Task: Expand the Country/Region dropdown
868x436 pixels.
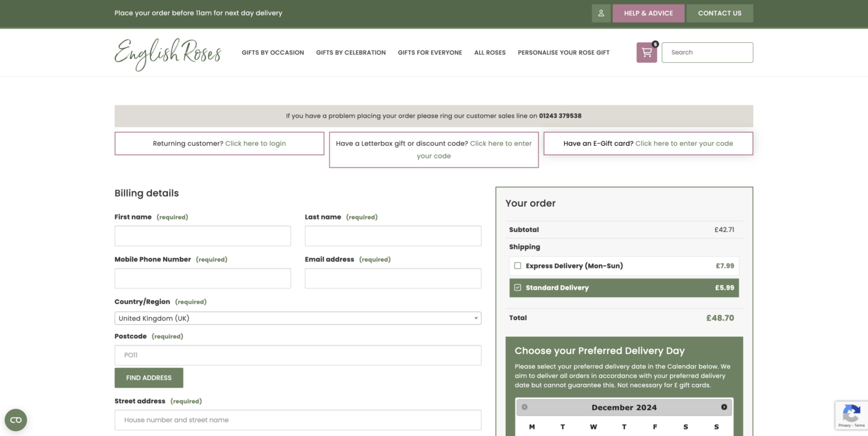Action: [298, 318]
